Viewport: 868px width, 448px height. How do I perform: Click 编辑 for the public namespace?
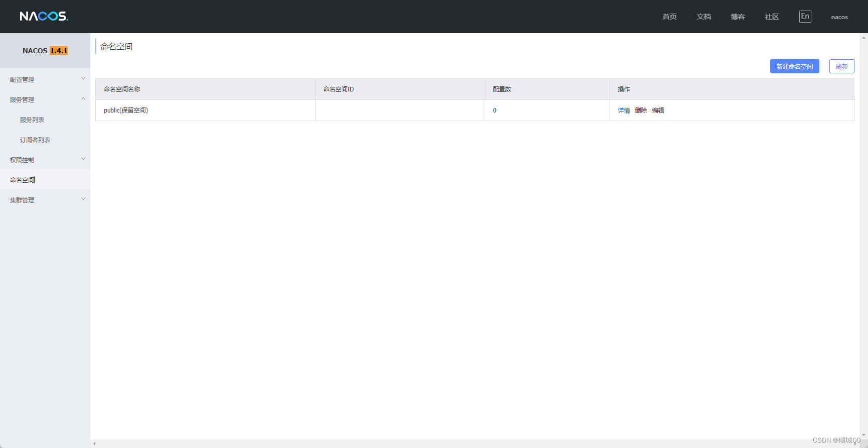click(x=658, y=110)
